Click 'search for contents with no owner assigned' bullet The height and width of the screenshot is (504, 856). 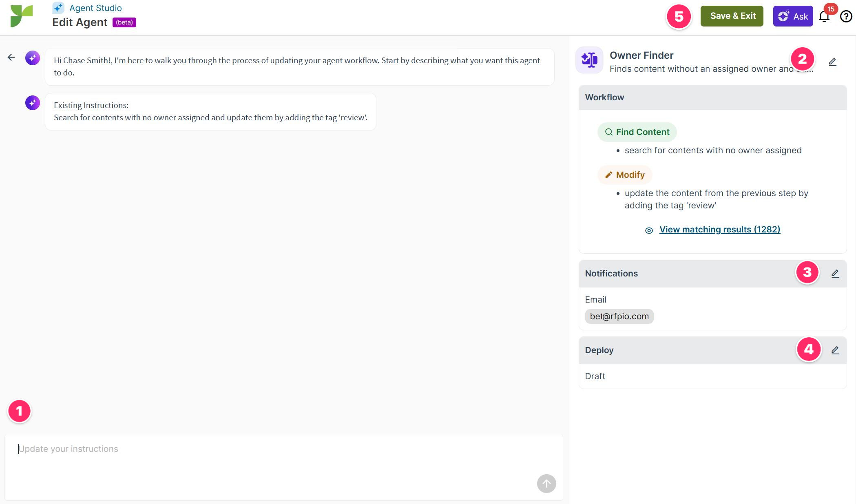(713, 150)
